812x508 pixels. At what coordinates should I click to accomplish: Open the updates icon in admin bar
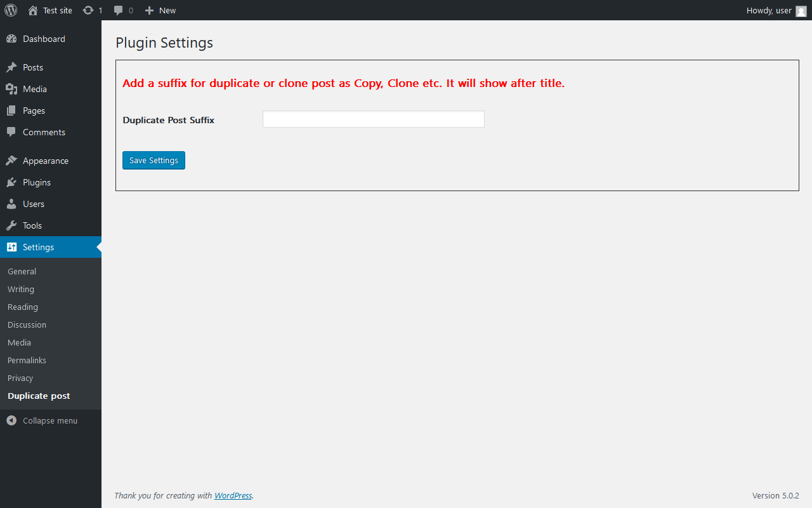coord(88,10)
